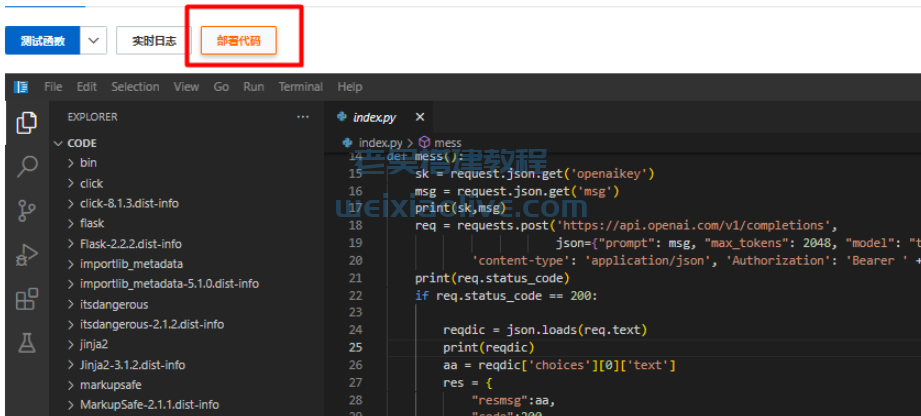Viewport: 921px width, 416px height.
Task: Close the index.py editor tab
Action: coord(420,118)
